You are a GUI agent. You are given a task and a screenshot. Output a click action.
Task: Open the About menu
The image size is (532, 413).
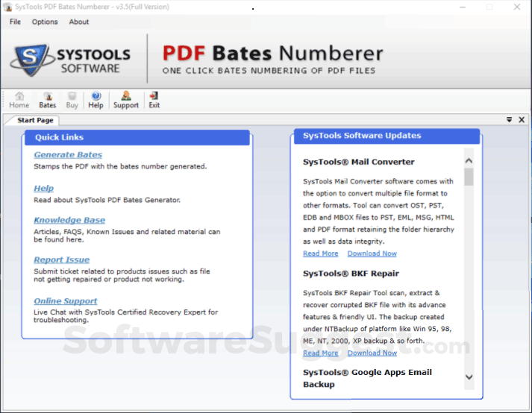[79, 22]
